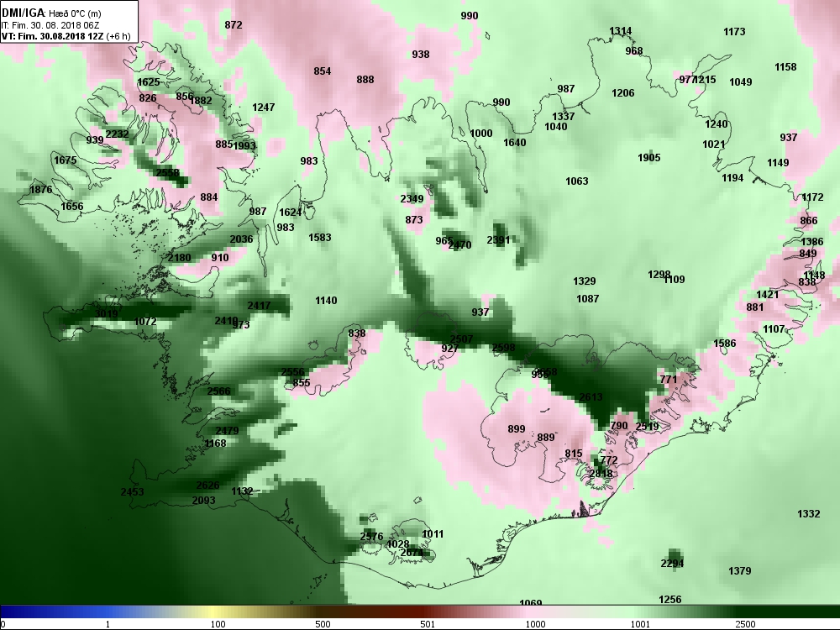Screen dimensions: 840x630
Task: Click the map value '2453'
Action: pos(133,491)
